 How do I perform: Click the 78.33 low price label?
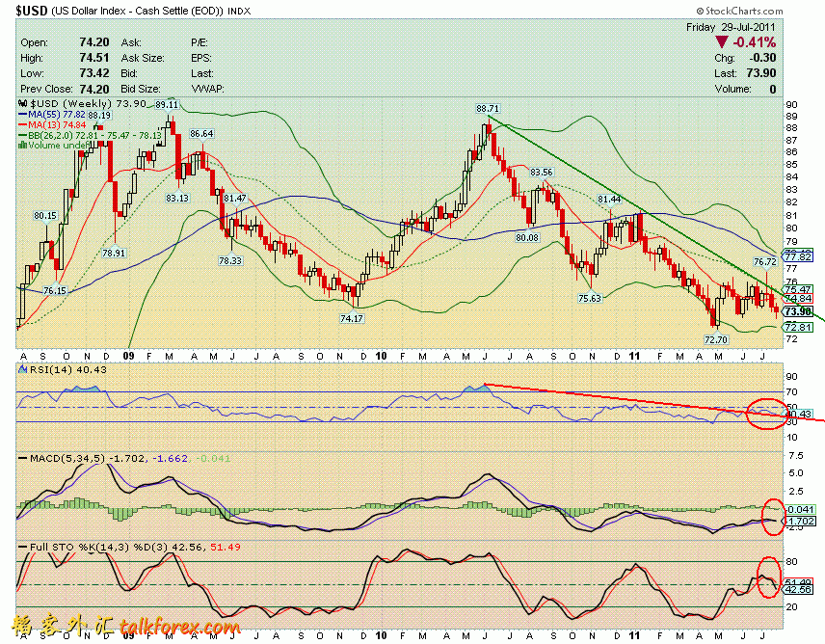click(230, 260)
